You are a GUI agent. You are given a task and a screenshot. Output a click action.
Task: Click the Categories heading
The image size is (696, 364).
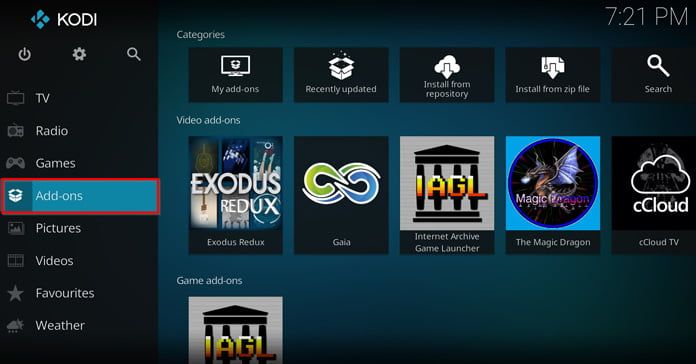tap(200, 35)
